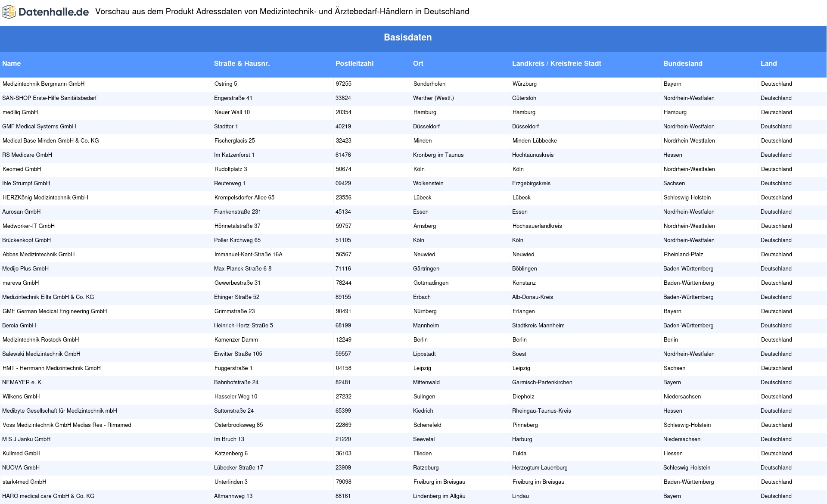Select GMF Medical Systems GmbH entry
Screen dimensions: 827x504
(39, 127)
